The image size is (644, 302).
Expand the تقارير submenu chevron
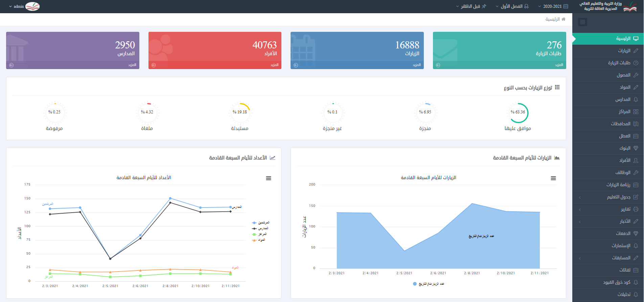coord(580,210)
